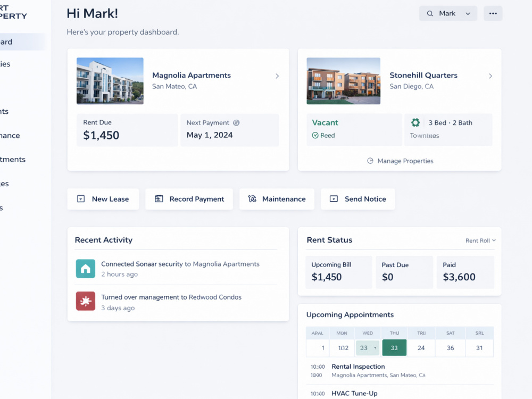Image resolution: width=532 pixels, height=399 pixels.
Task: Click '2 hours ago' timestamp
Action: point(119,274)
